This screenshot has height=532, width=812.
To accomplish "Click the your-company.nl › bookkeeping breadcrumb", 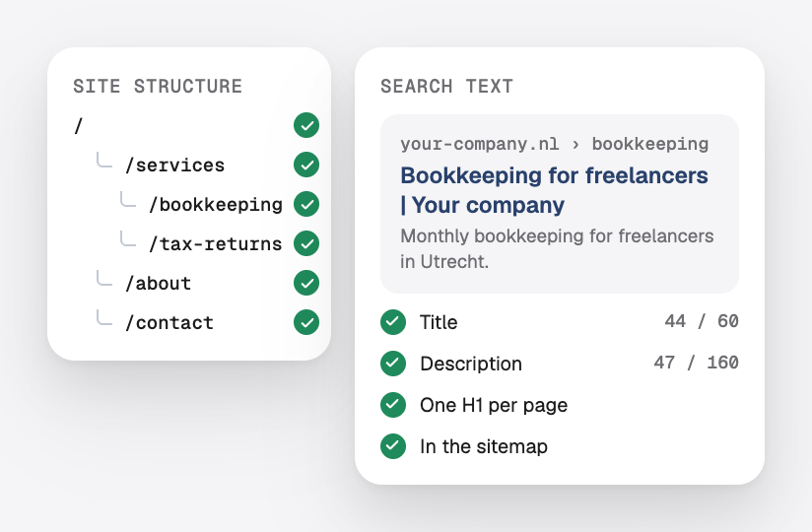I will 554,144.
